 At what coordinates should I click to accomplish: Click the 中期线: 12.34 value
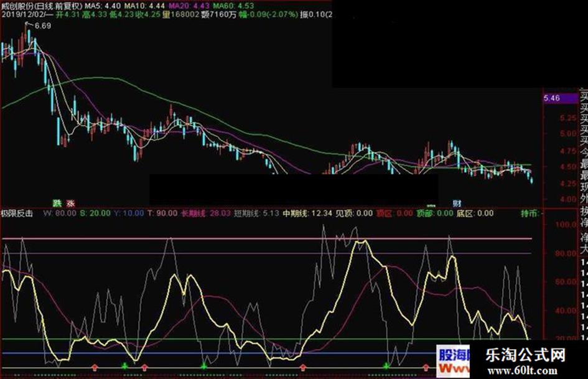pyautogui.click(x=307, y=213)
